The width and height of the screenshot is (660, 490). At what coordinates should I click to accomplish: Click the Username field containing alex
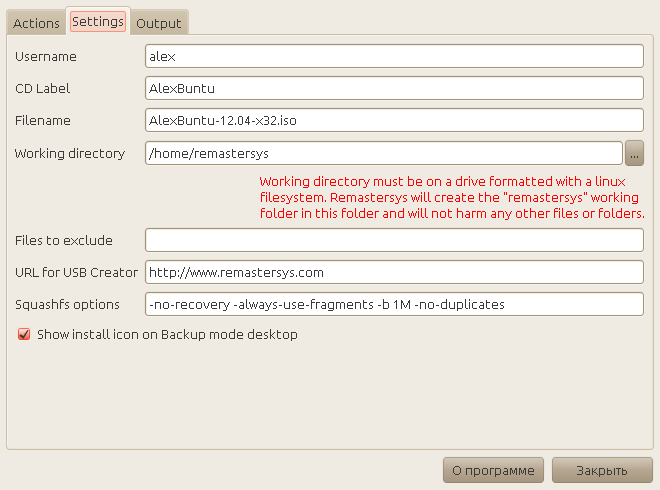click(393, 56)
